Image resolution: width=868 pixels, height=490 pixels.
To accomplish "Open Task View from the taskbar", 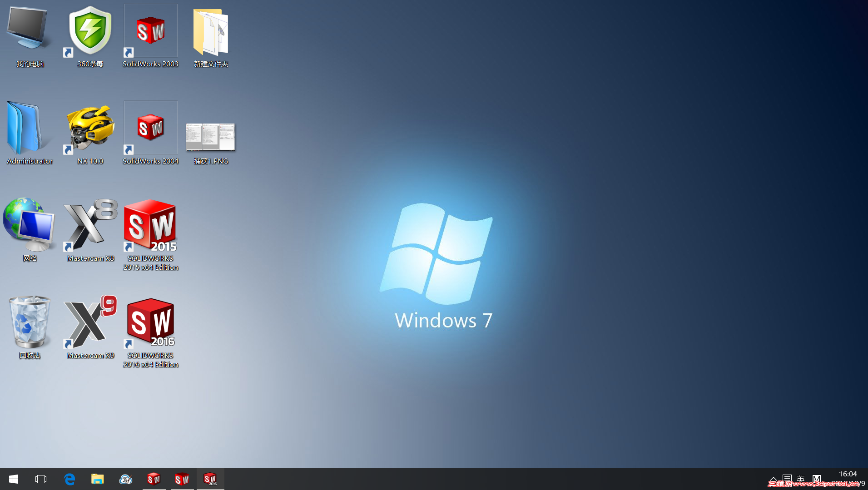I will [41, 479].
